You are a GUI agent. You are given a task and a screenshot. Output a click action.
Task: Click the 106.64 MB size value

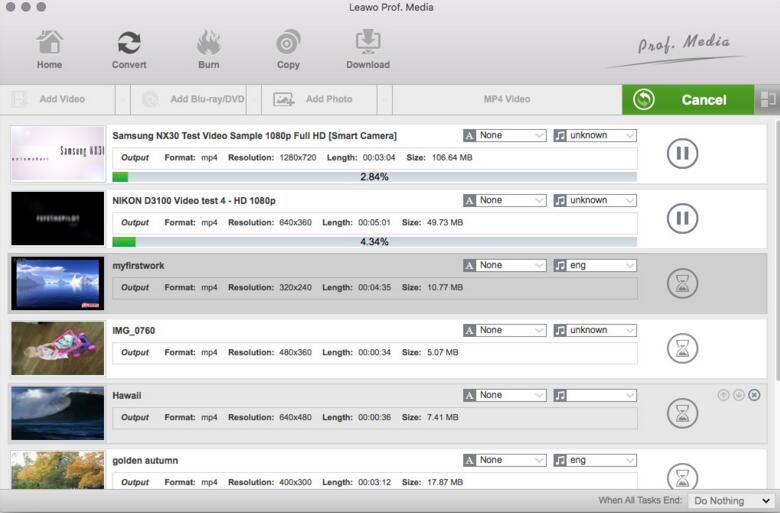click(x=452, y=158)
